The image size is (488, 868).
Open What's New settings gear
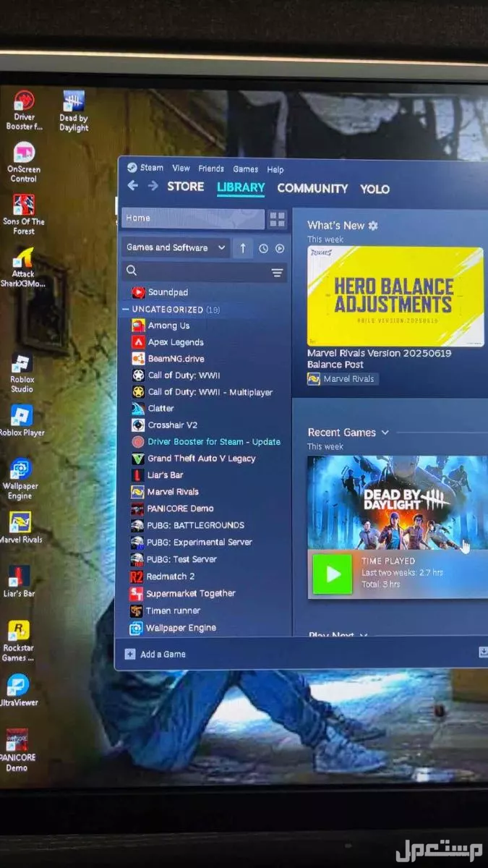click(373, 226)
